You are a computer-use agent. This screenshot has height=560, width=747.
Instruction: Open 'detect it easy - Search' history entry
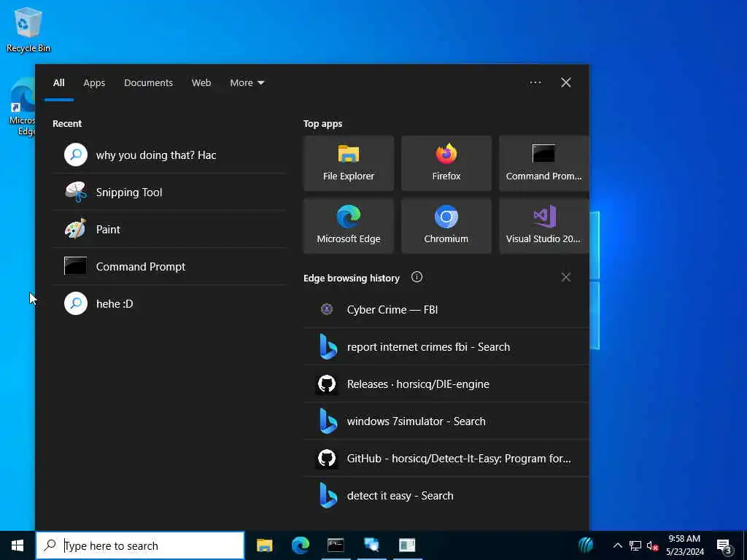pyautogui.click(x=446, y=495)
